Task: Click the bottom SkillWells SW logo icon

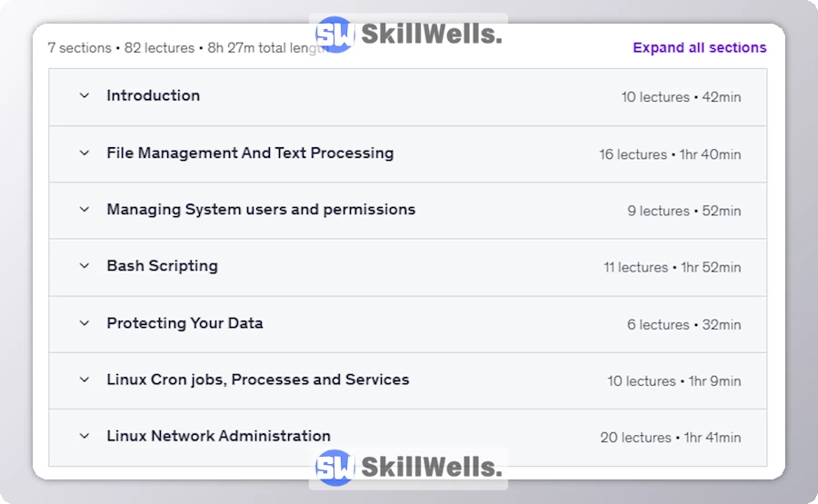Action: [334, 468]
